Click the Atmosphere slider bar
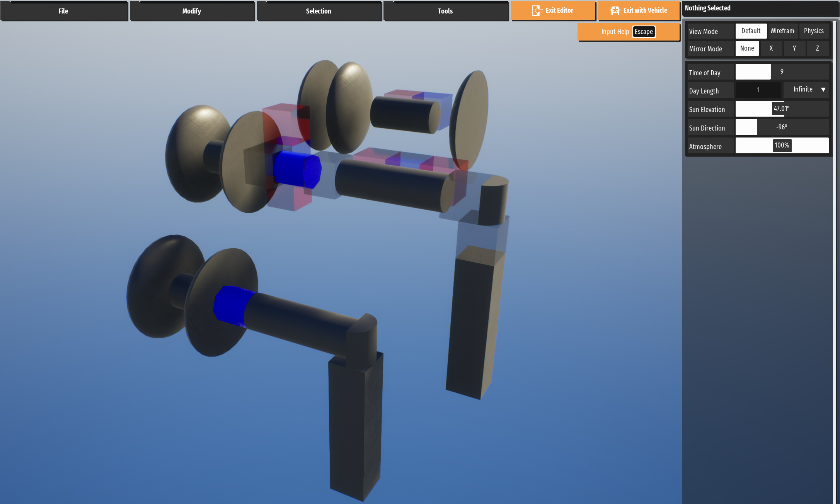The width and height of the screenshot is (840, 504). click(x=782, y=146)
